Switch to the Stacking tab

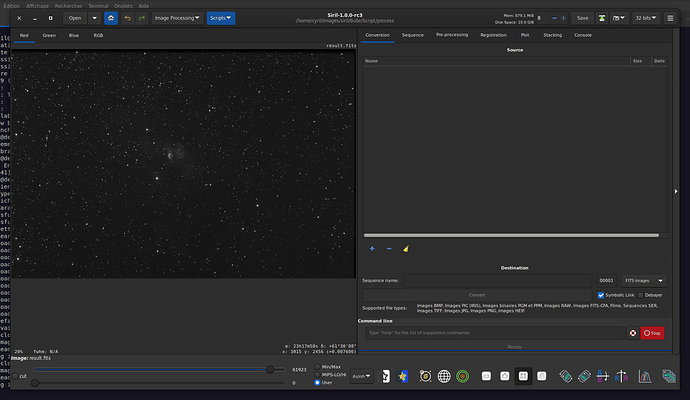551,35
